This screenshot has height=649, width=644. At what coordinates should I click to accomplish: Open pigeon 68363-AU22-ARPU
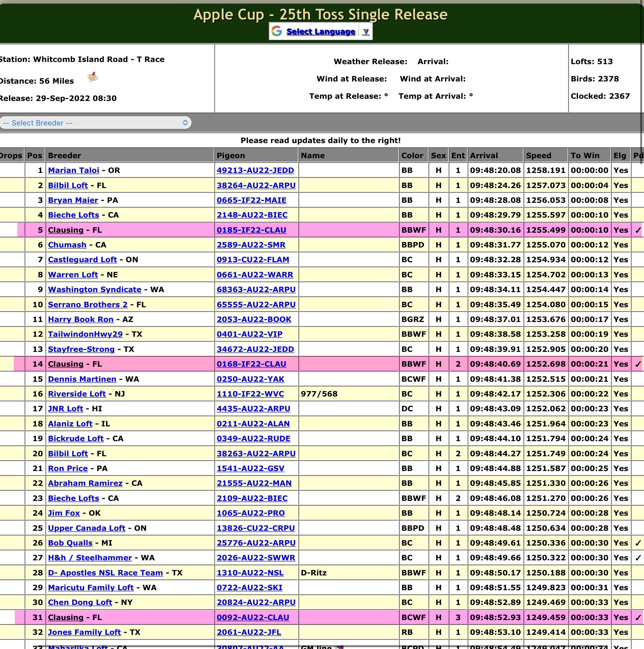[256, 290]
